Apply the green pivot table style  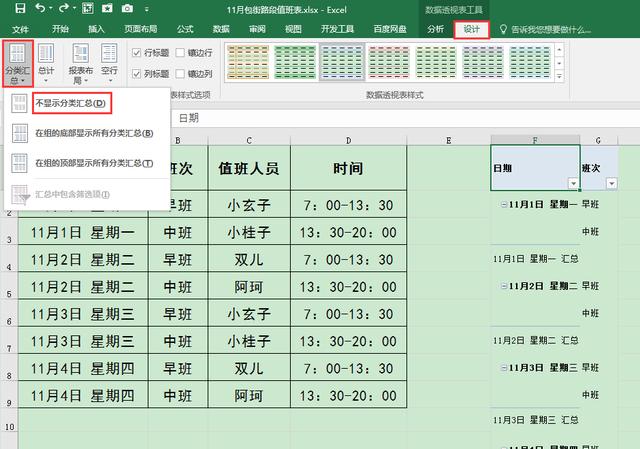pos(295,62)
